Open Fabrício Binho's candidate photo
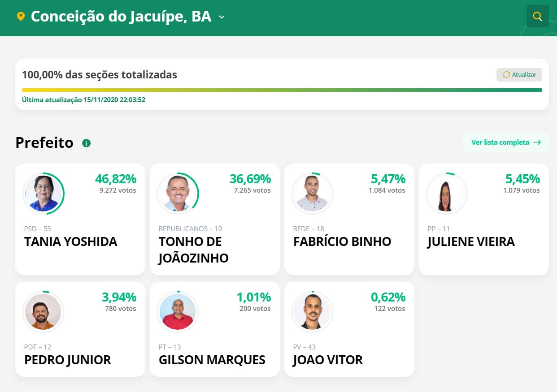557x392 pixels. coord(312,193)
